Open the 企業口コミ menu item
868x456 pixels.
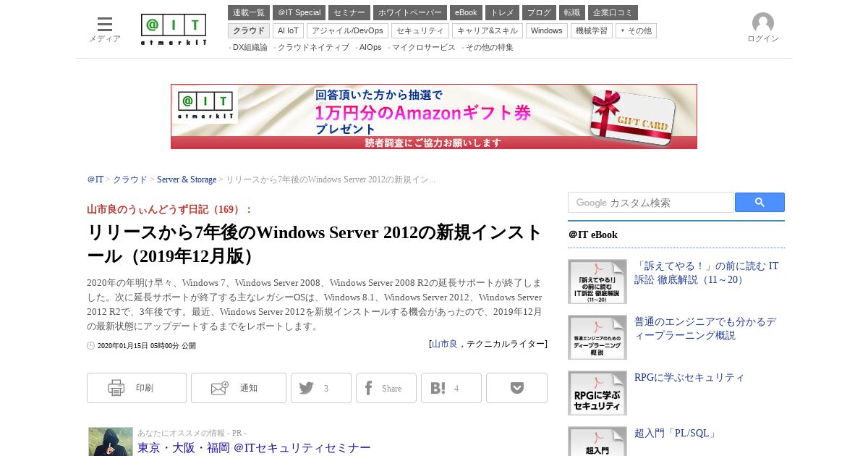[x=613, y=13]
